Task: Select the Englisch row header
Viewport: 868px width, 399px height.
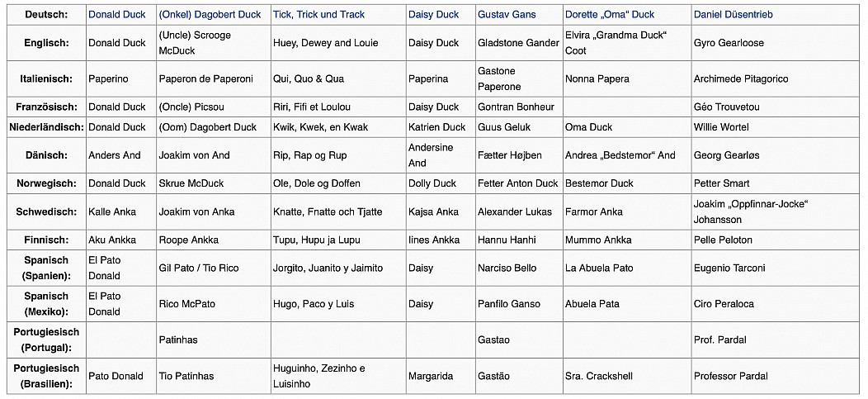Action: coord(46,43)
